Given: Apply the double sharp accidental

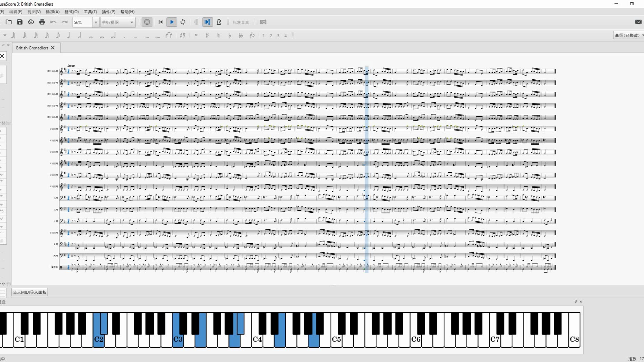Looking at the screenshot, I should [x=196, y=35].
